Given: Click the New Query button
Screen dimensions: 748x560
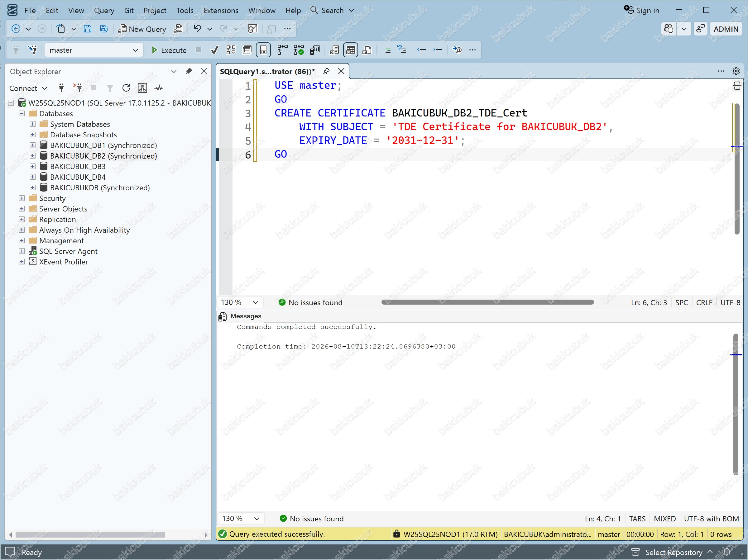Looking at the screenshot, I should pos(142,29).
